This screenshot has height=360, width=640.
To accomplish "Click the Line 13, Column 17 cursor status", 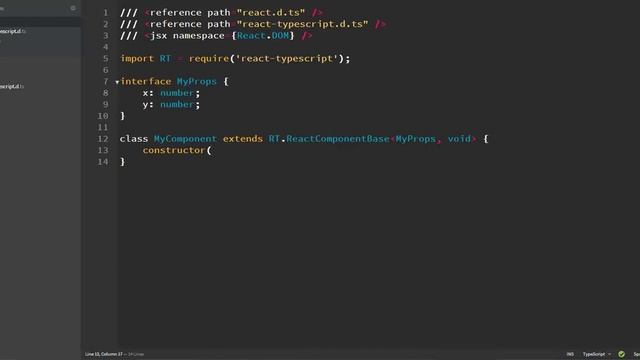I will click(x=104, y=354).
